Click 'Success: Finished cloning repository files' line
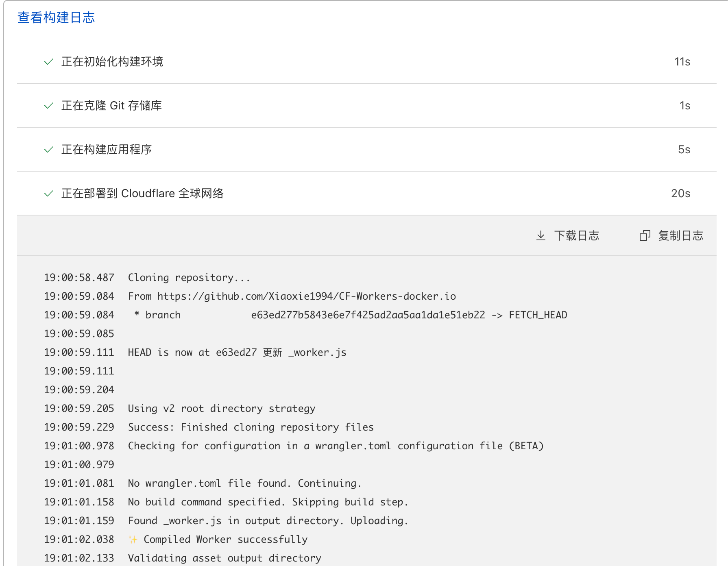 point(251,427)
